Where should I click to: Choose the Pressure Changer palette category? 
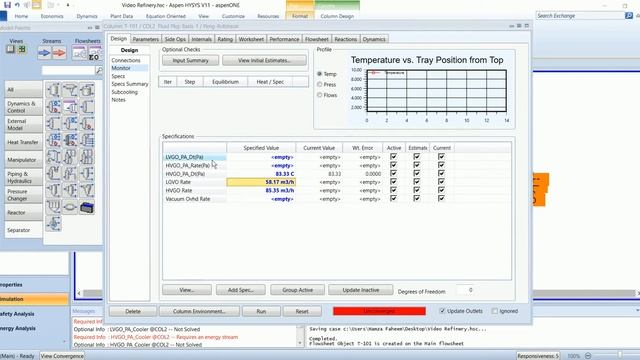coord(23,195)
